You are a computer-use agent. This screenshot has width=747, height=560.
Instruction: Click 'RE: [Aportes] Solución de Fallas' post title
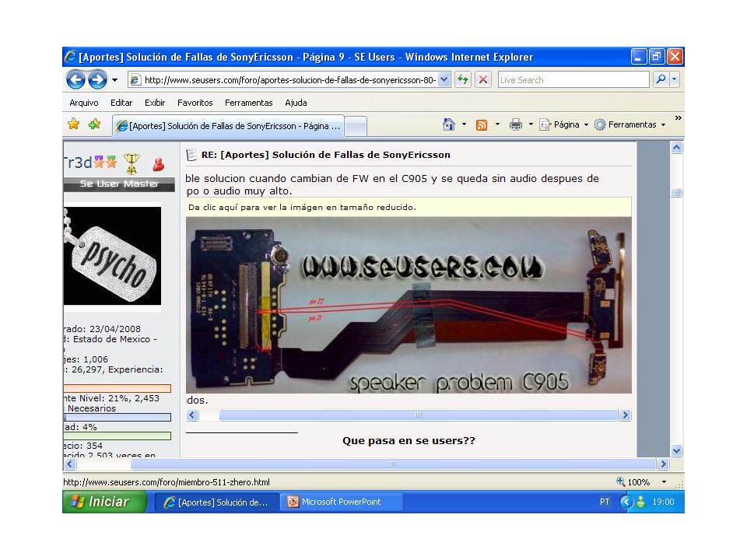click(326, 155)
